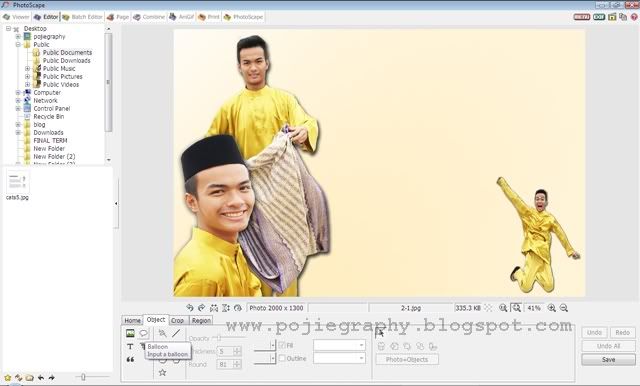Click the folder tree vertical scrollbar
The image size is (640, 386).
point(108,82)
